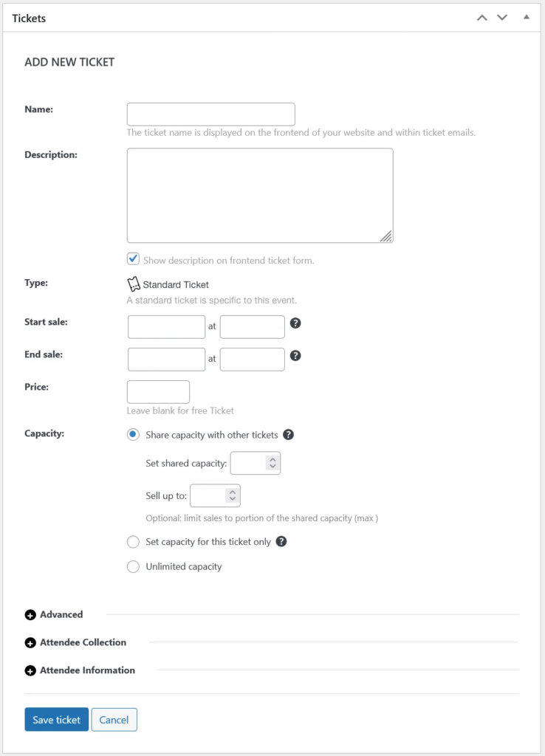The width and height of the screenshot is (545, 756).
Task: Collapse the Tickets panel with the triangle toggle
Action: (527, 16)
